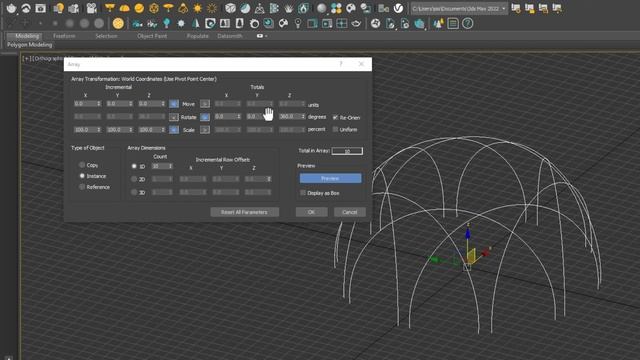Click Move incremental Y spinner arrows
The image size is (640, 360).
130,104
